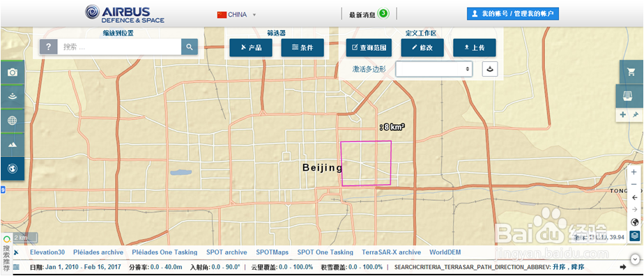Go to previous map view
Screen dimensions: 644x276
[634, 197]
